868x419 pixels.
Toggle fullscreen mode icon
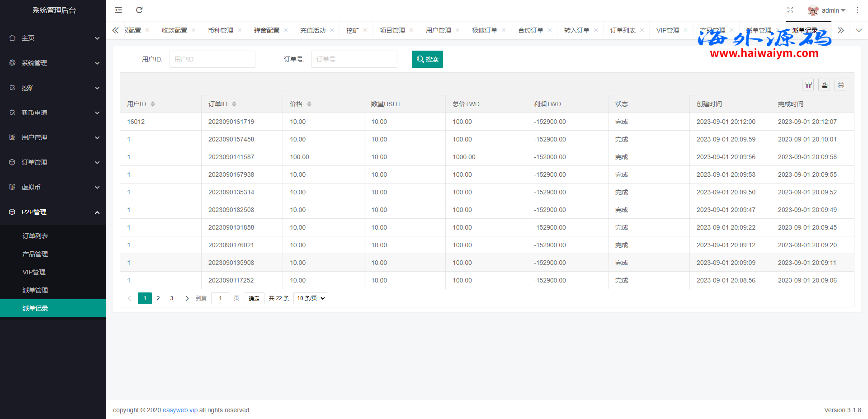click(x=790, y=10)
